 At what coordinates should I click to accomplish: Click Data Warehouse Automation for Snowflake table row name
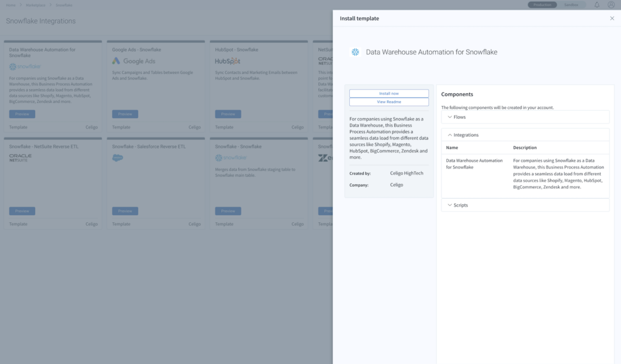click(474, 164)
